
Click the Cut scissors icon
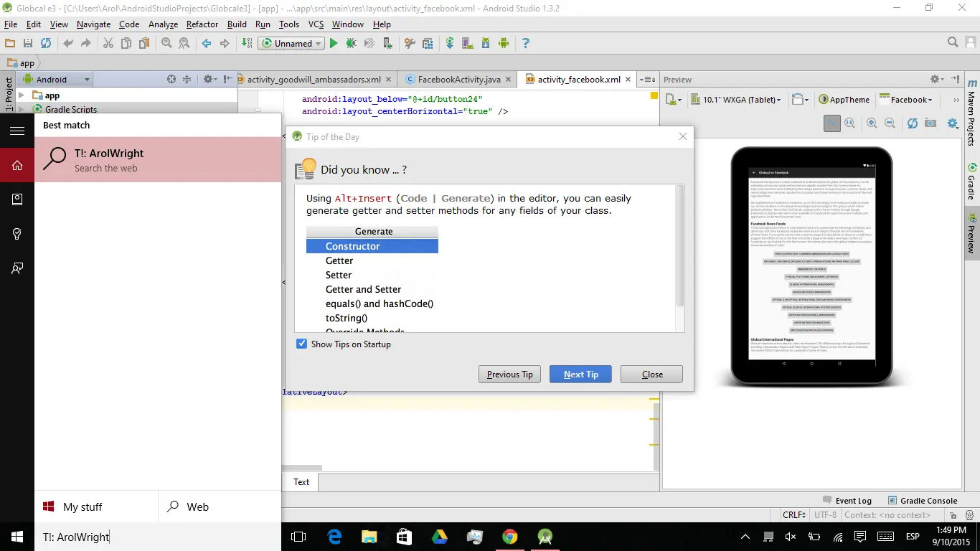(x=108, y=44)
